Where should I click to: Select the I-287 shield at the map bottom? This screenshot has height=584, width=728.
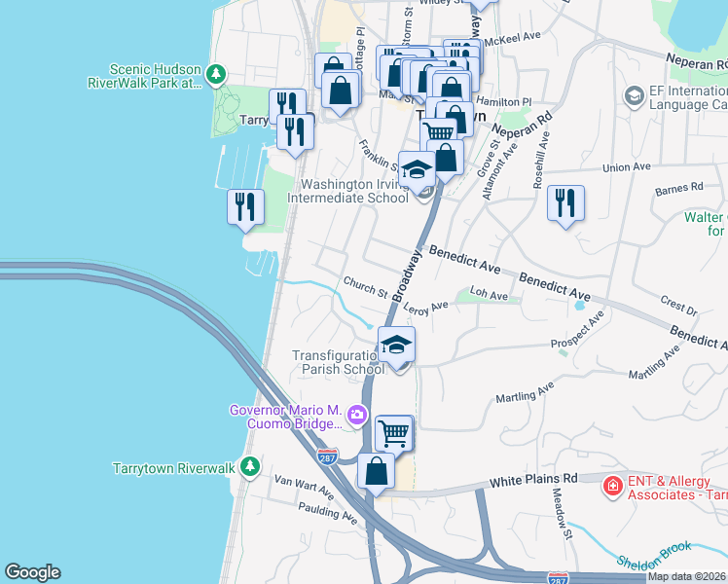tap(558, 578)
